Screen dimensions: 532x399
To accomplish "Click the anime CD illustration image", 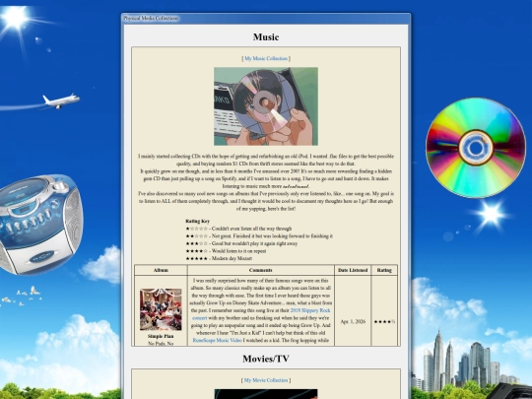I will [x=266, y=106].
